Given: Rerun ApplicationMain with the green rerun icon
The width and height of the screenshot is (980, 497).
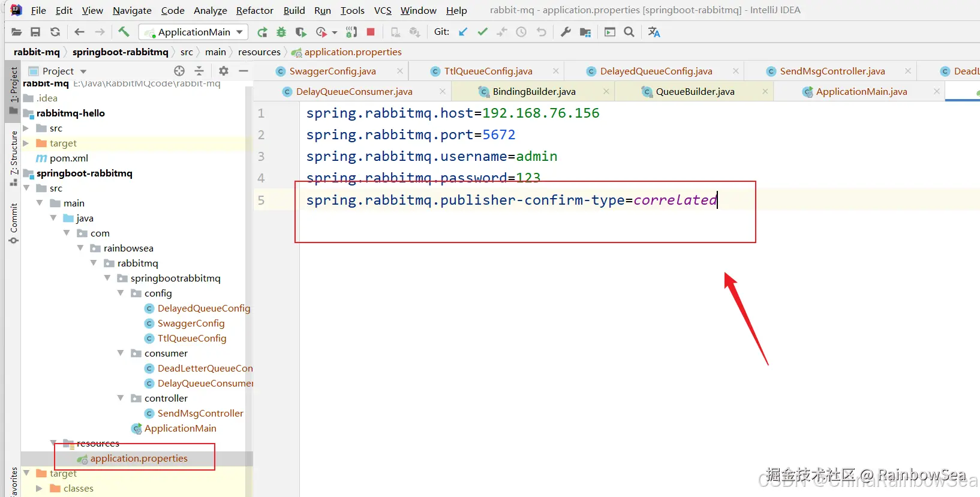Looking at the screenshot, I should pyautogui.click(x=262, y=32).
